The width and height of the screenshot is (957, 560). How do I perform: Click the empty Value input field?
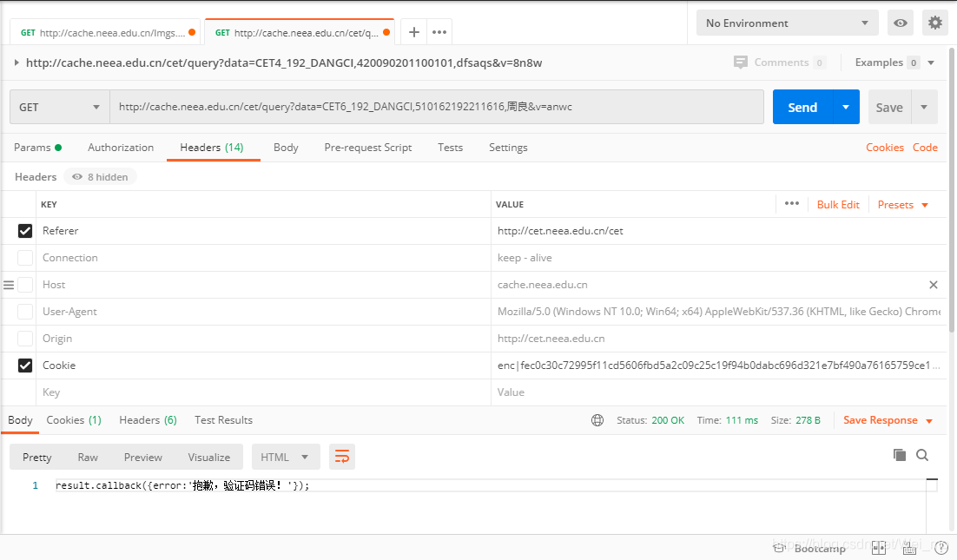coord(719,392)
